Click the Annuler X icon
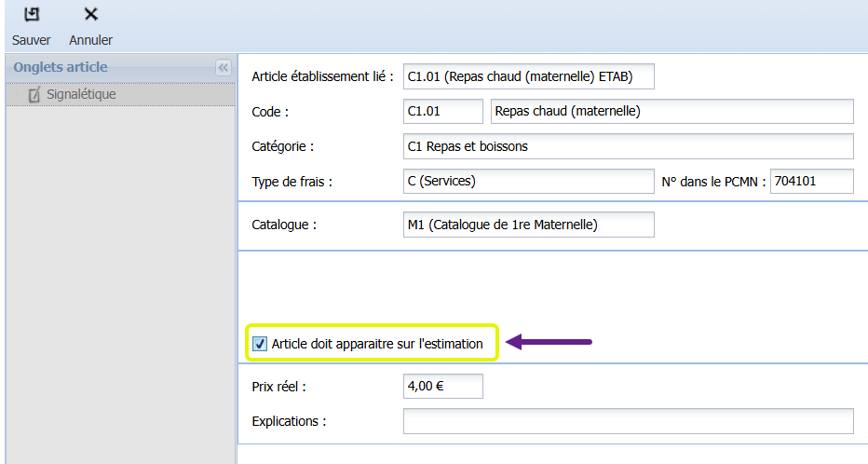Image resolution: width=868 pixels, height=464 pixels. tap(90, 14)
